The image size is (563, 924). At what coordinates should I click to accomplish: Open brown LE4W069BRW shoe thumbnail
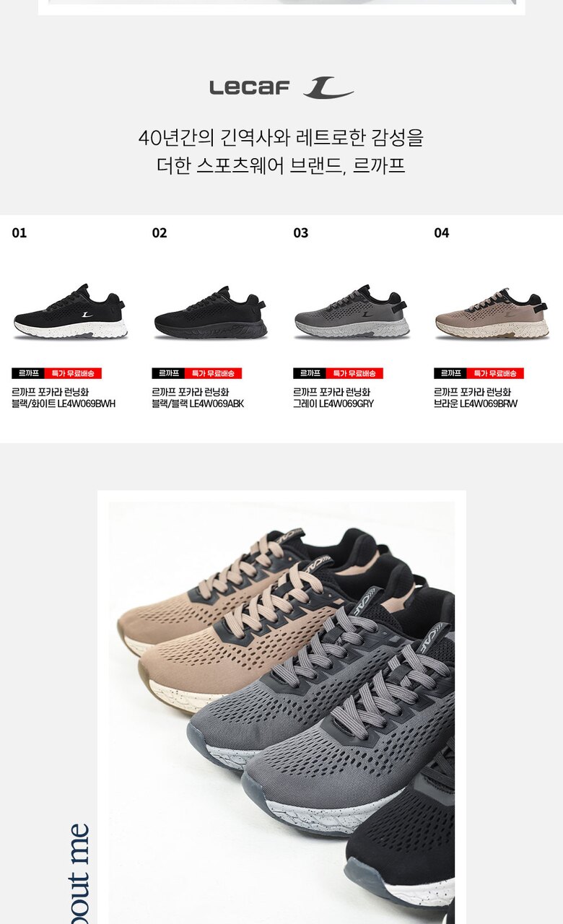point(492,312)
